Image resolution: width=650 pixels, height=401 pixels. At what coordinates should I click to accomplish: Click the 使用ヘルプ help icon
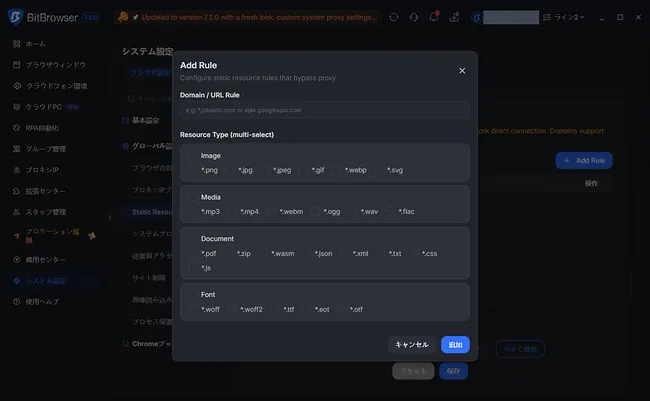point(17,302)
